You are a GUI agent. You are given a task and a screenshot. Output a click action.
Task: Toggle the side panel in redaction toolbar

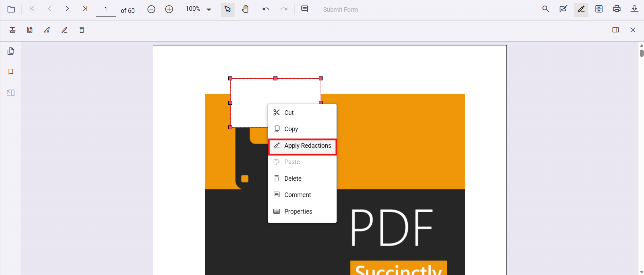coord(616,30)
